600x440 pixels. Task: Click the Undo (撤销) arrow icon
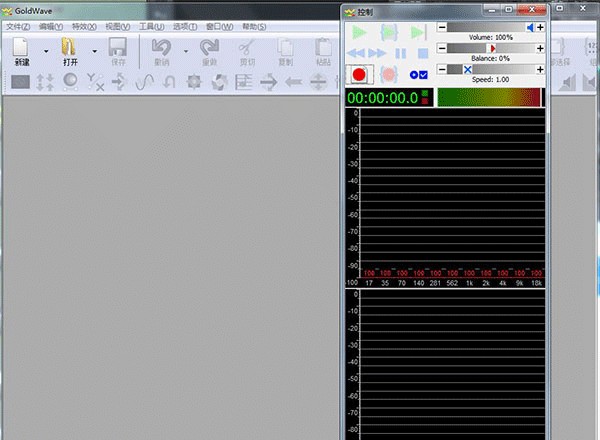[x=161, y=47]
